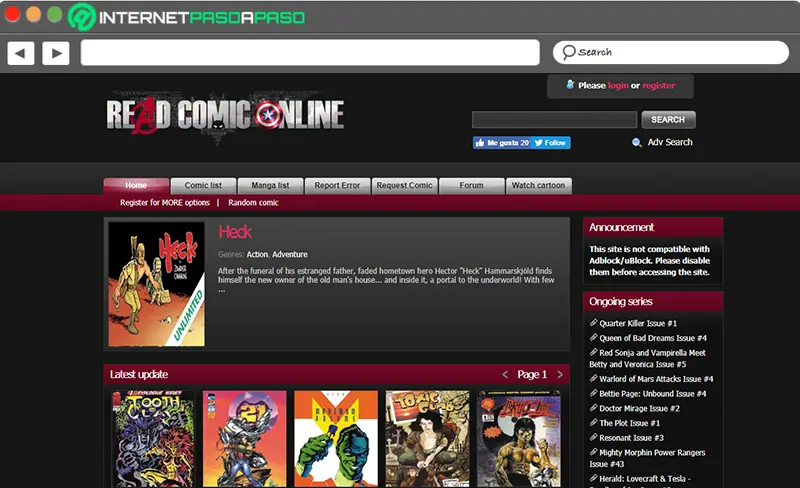Click the link icon beside Doctor Mirage Issue #2

pyautogui.click(x=593, y=408)
